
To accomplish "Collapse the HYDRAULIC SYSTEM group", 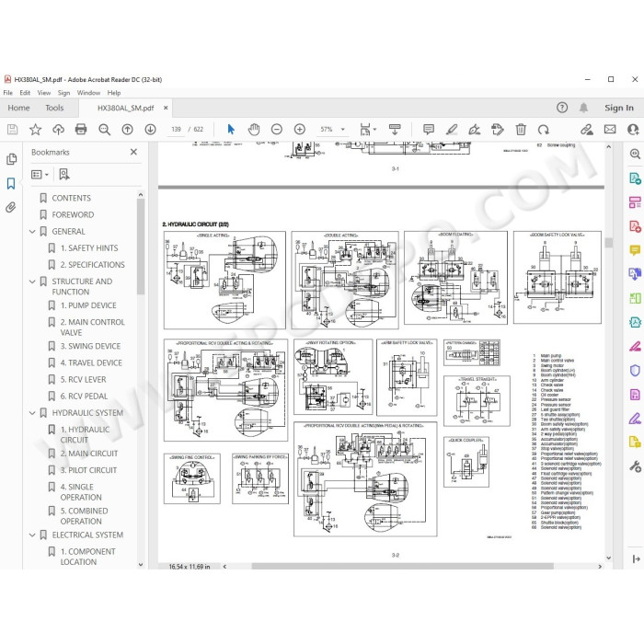I will 32,413.
